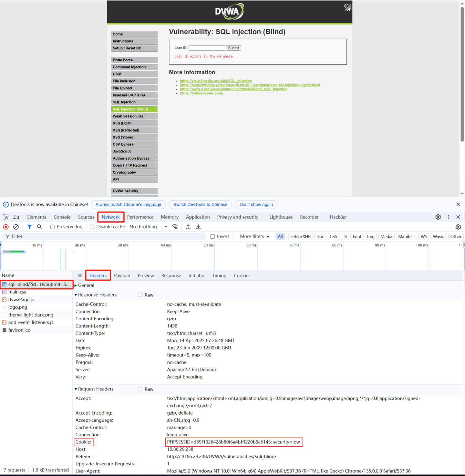This screenshot has width=465, height=476.
Task: Click Switch DevTools to Chinese button
Action: click(200, 204)
